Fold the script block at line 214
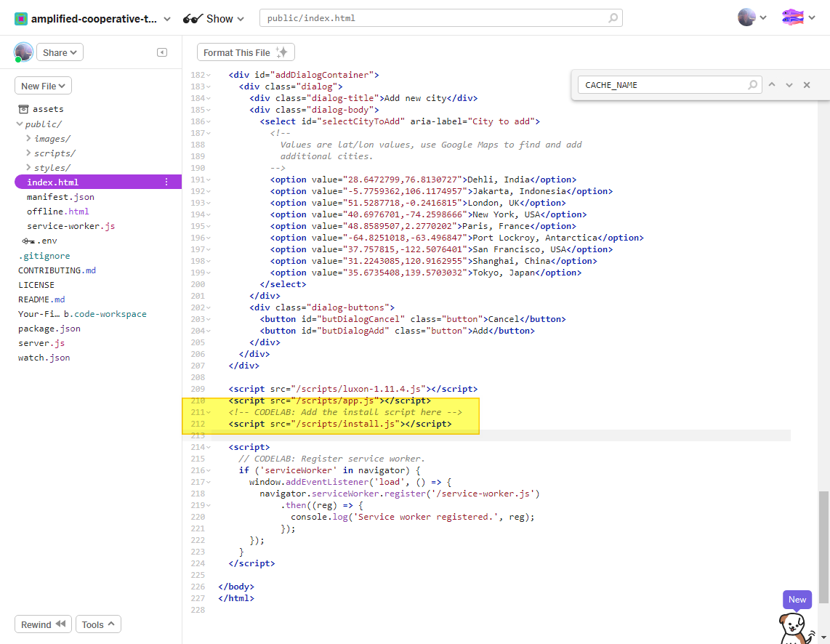Screen dimensions: 830x644 [209, 448]
